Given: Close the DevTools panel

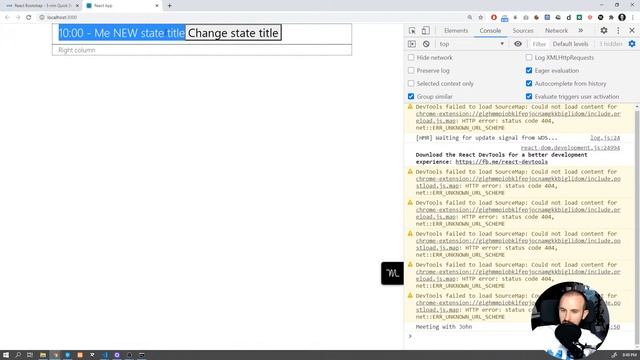Looking at the screenshot, I should coord(632,31).
